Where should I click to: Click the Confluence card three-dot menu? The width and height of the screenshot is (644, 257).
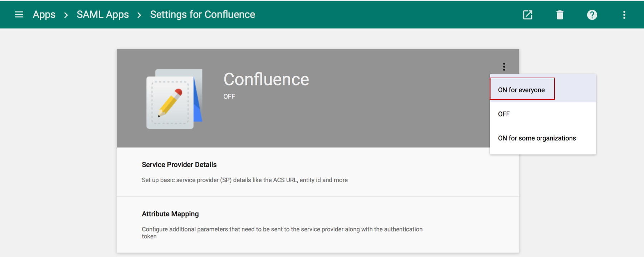pyautogui.click(x=504, y=67)
